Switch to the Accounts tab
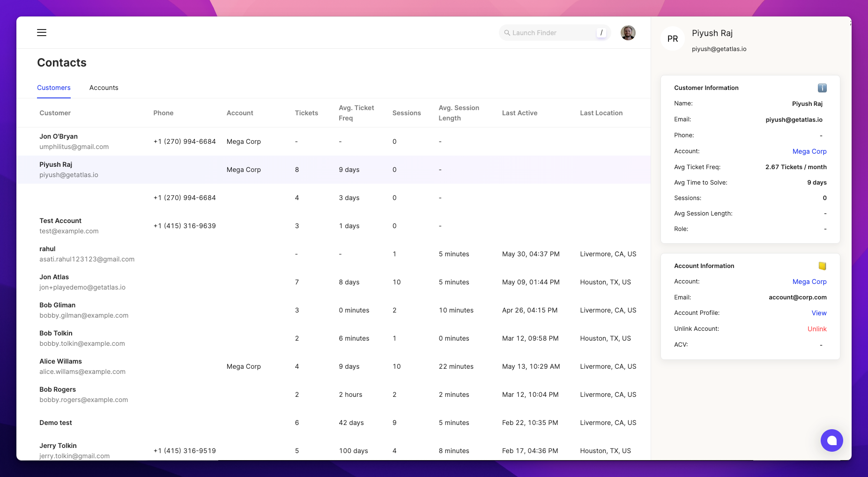Image resolution: width=868 pixels, height=477 pixels. pyautogui.click(x=104, y=88)
